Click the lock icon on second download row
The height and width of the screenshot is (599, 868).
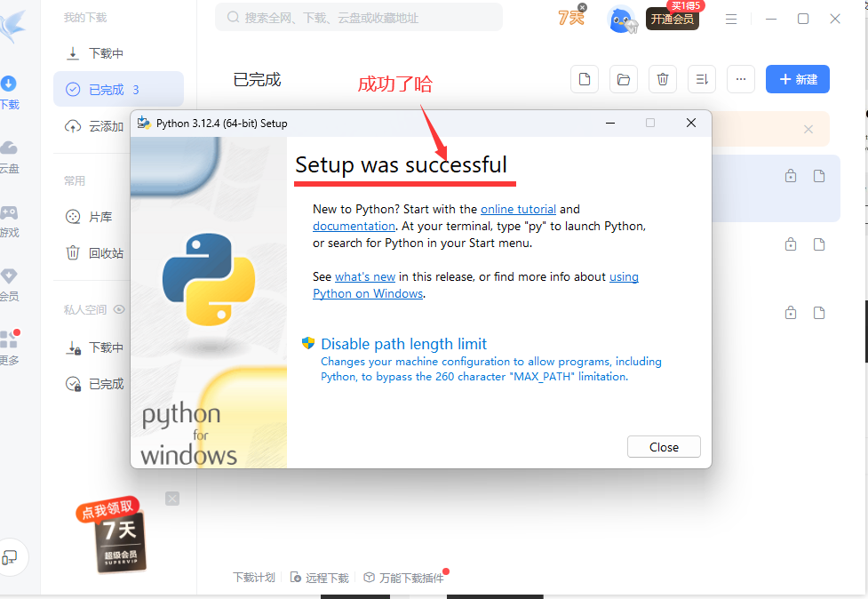[x=791, y=244]
